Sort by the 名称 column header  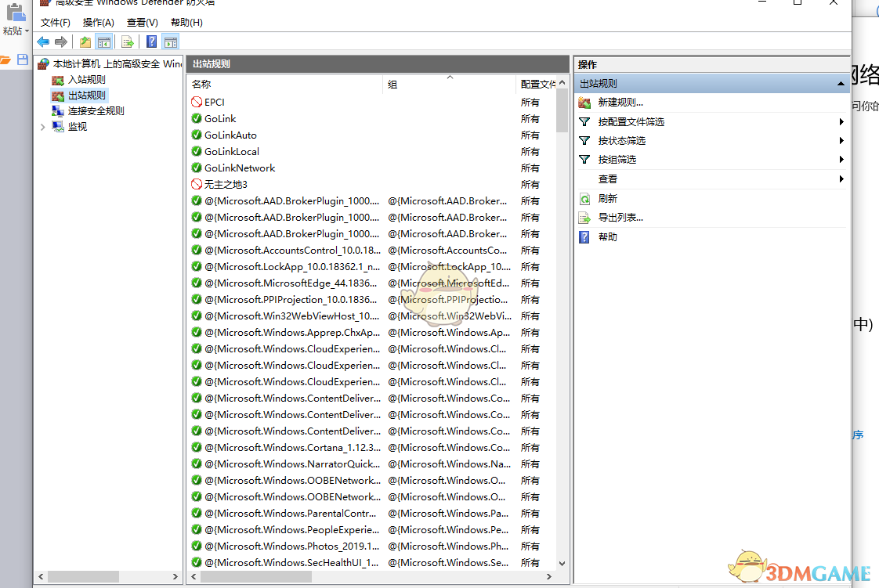pyautogui.click(x=285, y=84)
